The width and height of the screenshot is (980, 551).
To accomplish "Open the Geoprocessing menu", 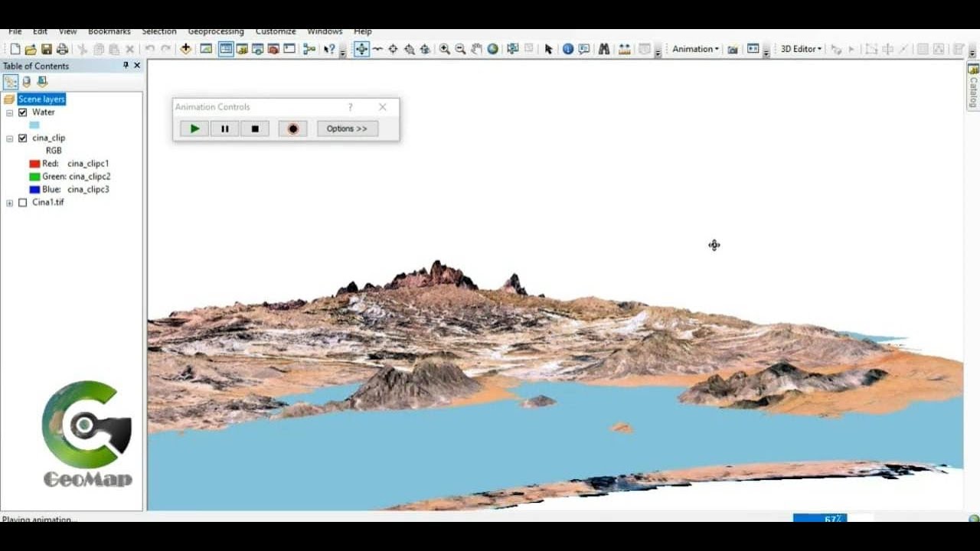I will (216, 31).
